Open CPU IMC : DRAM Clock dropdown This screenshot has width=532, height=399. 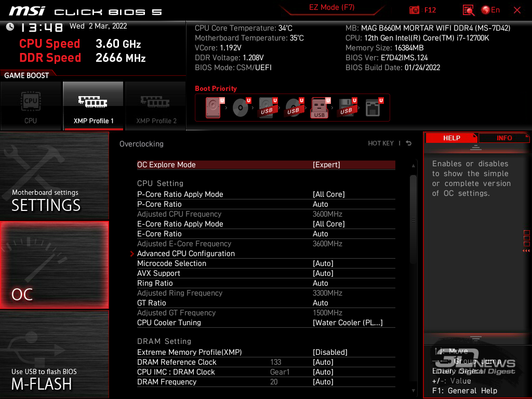click(x=266, y=372)
